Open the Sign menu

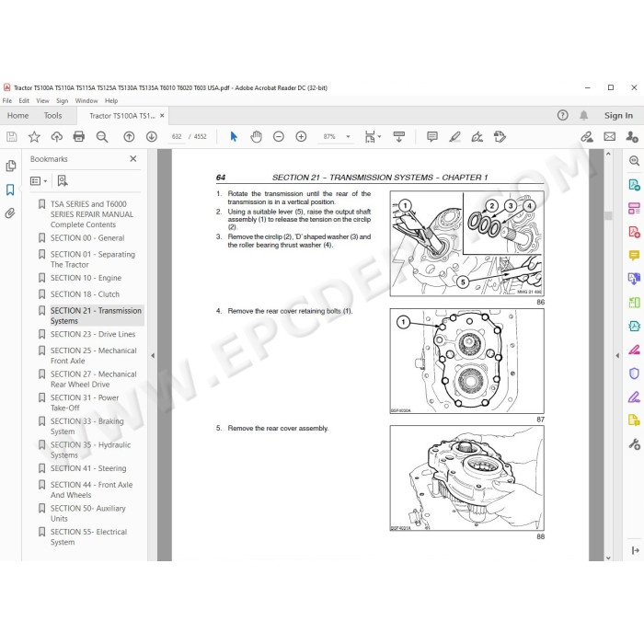point(62,100)
